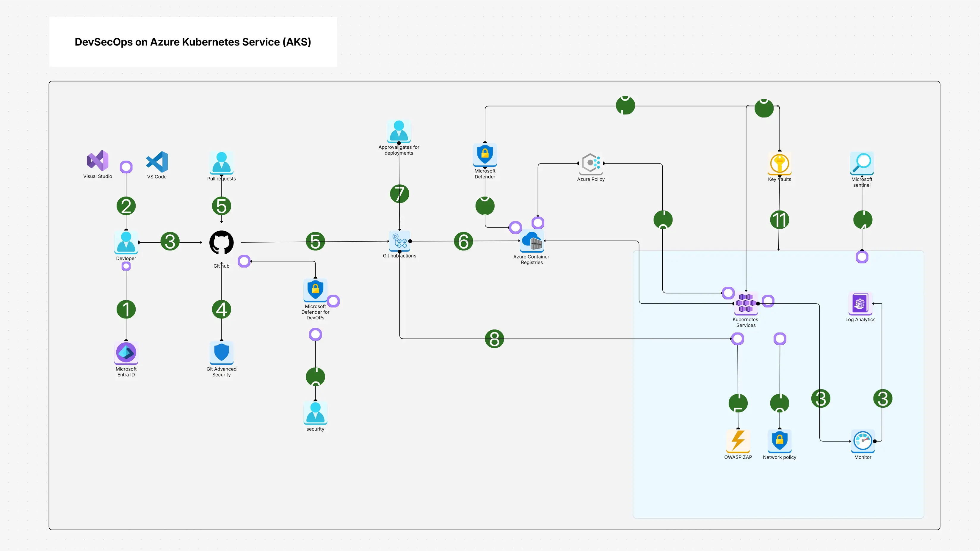Select the Azure Policy icon
Viewport: 980px width, 551px height.
tap(590, 164)
